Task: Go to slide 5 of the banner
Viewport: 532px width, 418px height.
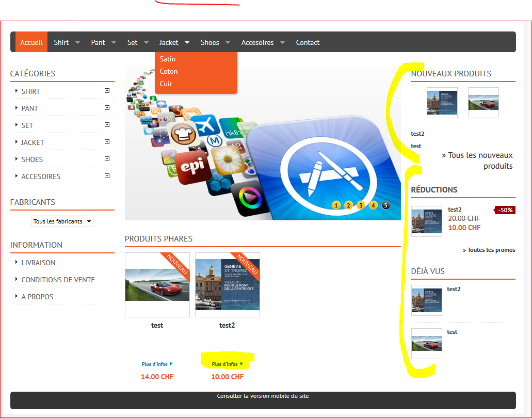Action: coord(385,205)
